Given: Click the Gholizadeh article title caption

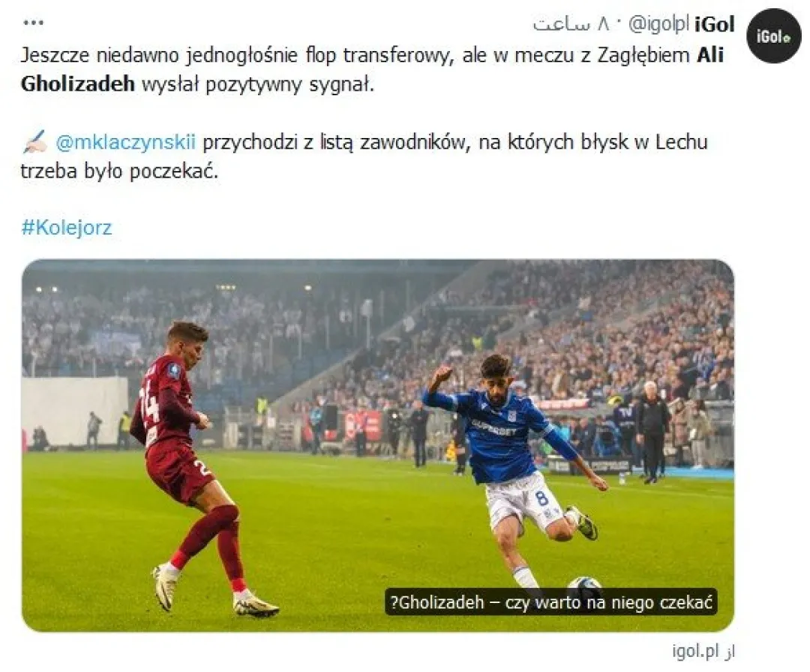Looking at the screenshot, I should [x=550, y=601].
